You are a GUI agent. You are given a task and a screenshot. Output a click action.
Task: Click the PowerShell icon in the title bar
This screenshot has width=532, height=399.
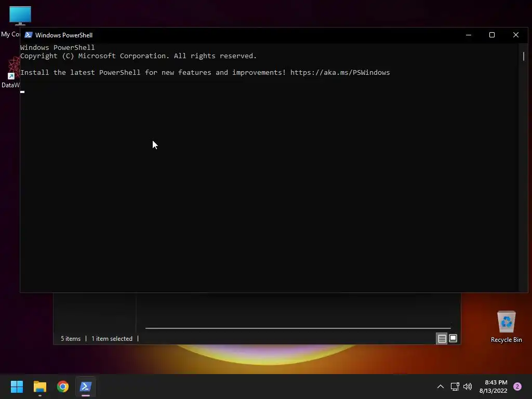pyautogui.click(x=29, y=35)
